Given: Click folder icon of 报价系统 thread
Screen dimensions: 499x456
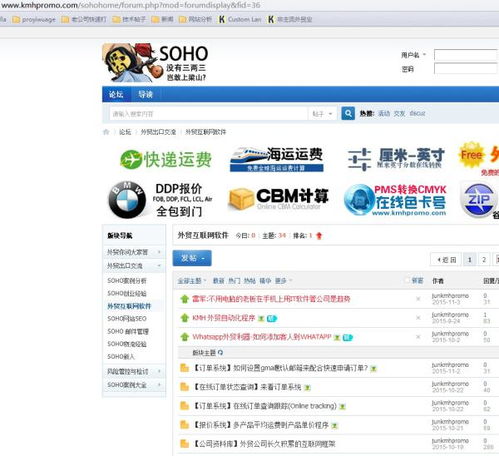Looking at the screenshot, I should 184,425.
